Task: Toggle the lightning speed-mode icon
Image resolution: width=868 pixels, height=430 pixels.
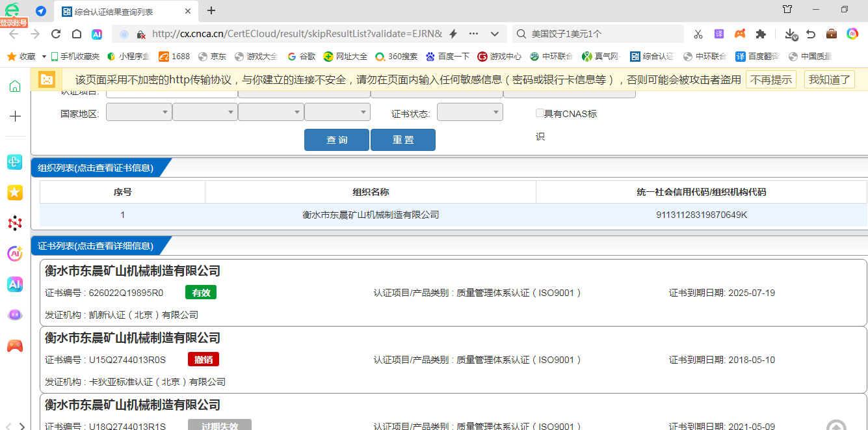Action: tap(453, 34)
